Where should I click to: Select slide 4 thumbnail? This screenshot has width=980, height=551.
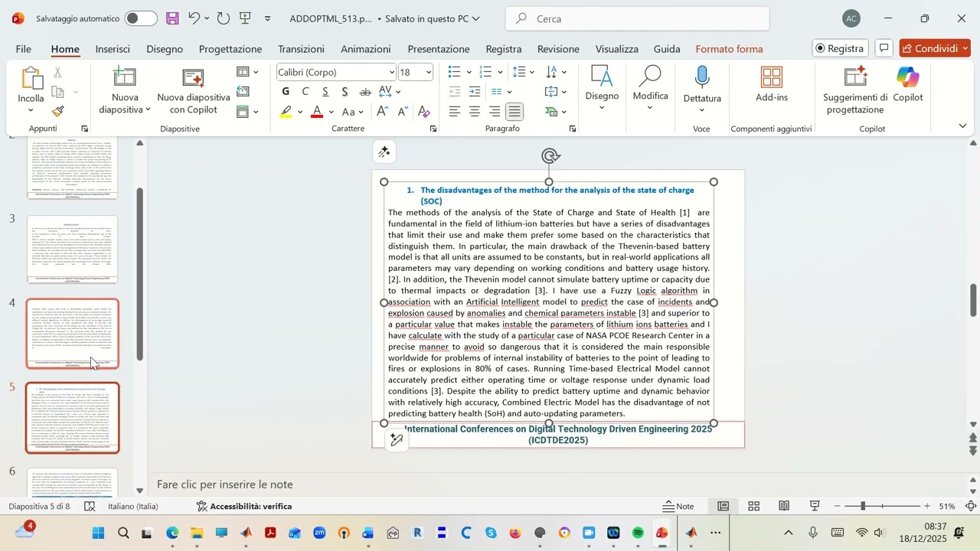(73, 334)
